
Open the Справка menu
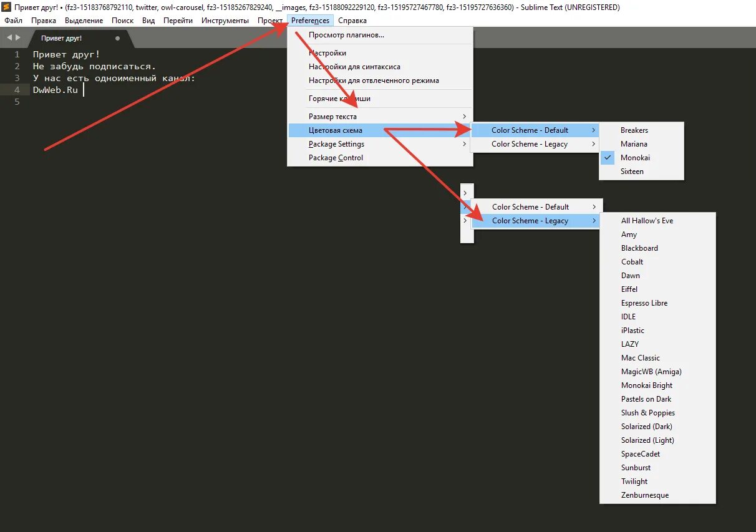(x=352, y=21)
